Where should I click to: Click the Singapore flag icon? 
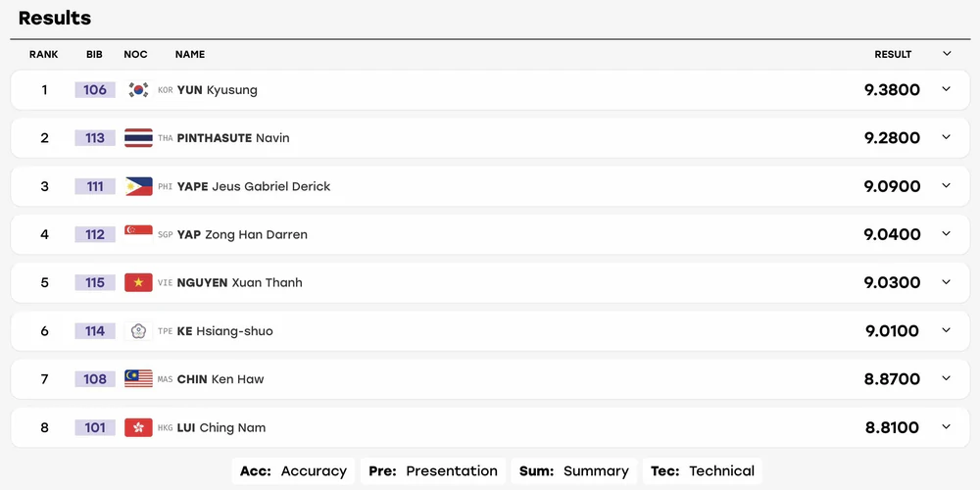point(138,234)
